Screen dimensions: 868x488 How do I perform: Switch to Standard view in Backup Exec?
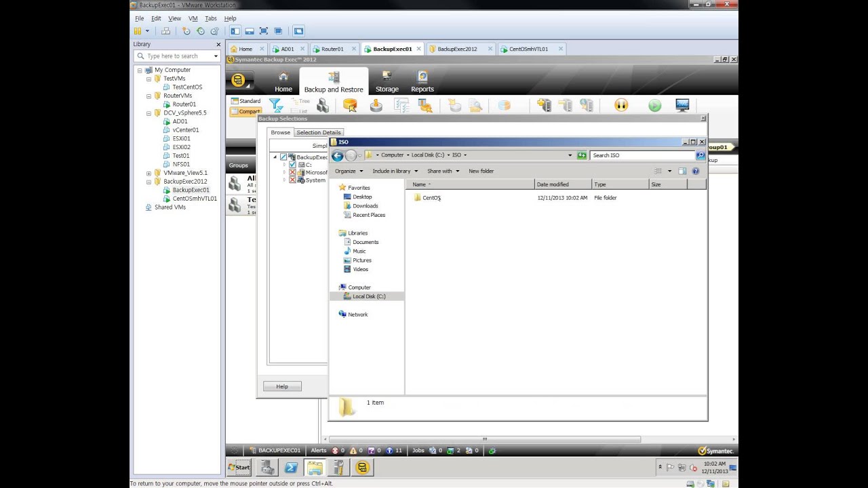[x=245, y=101]
